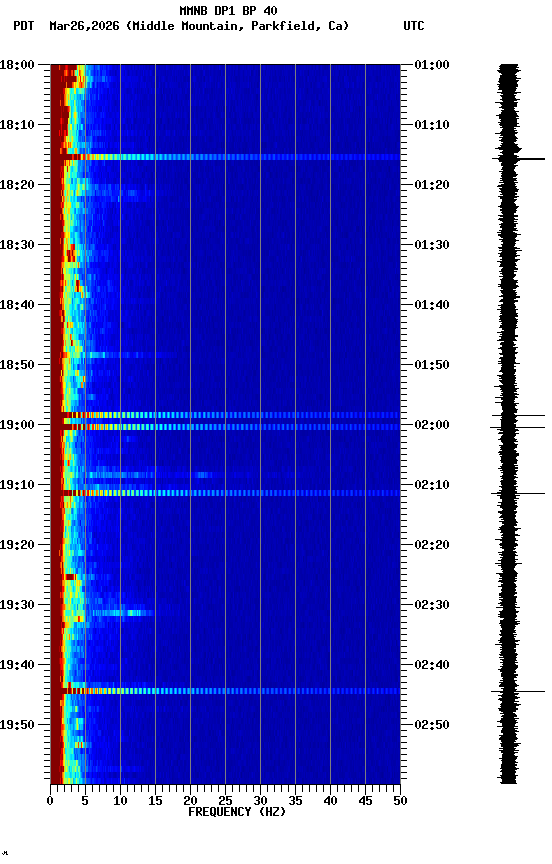Click the 10 Hz frequency axis label

click(x=120, y=801)
